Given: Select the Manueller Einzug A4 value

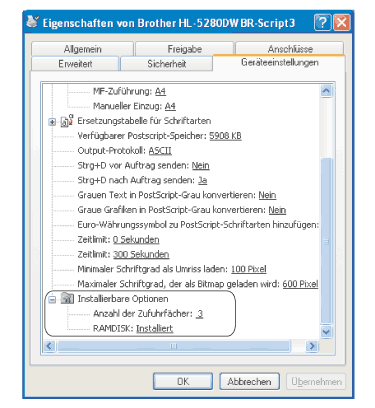Looking at the screenshot, I should pos(170,106).
